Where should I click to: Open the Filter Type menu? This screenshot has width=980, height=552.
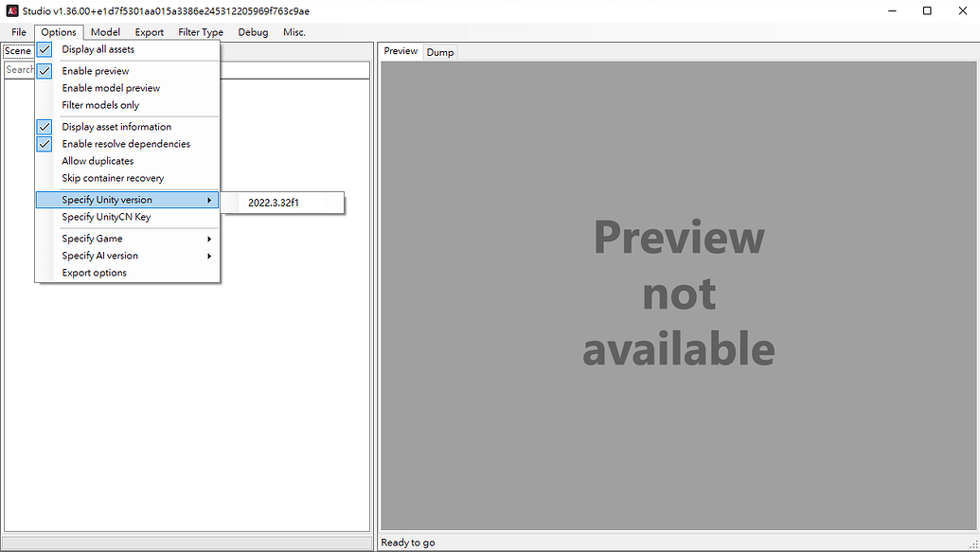click(x=201, y=32)
